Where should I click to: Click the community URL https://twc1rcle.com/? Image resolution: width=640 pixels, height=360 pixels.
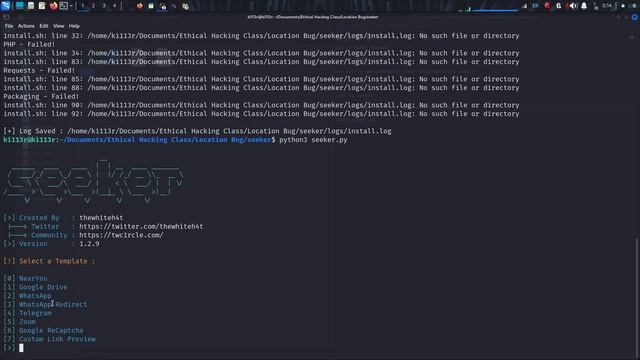tap(121, 235)
